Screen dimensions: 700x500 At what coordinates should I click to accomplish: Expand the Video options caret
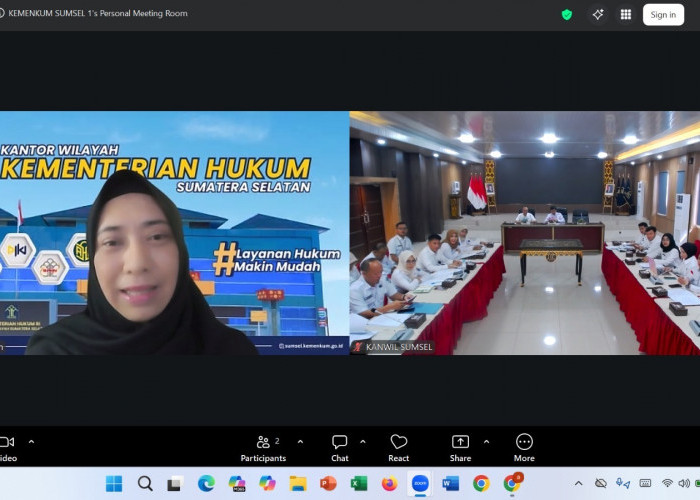click(31, 442)
